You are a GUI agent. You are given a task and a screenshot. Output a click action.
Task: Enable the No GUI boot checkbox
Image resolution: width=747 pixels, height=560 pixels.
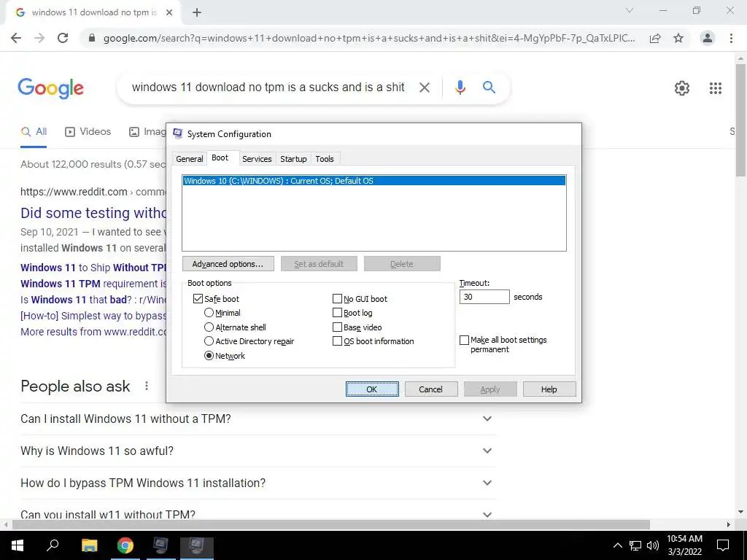click(x=337, y=298)
